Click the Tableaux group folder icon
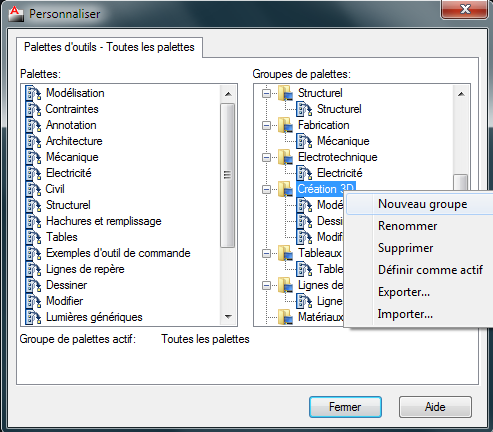The width and height of the screenshot is (493, 432). 286,253
